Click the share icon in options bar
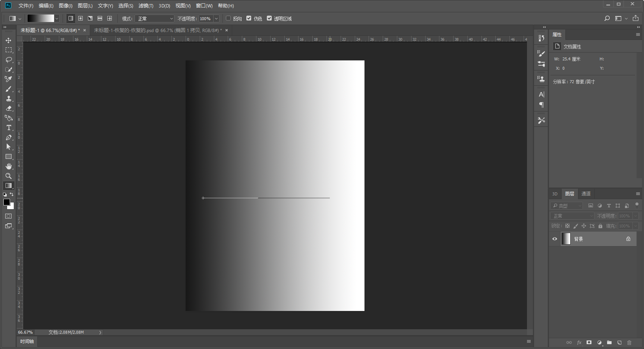The height and width of the screenshot is (349, 644). 636,18
